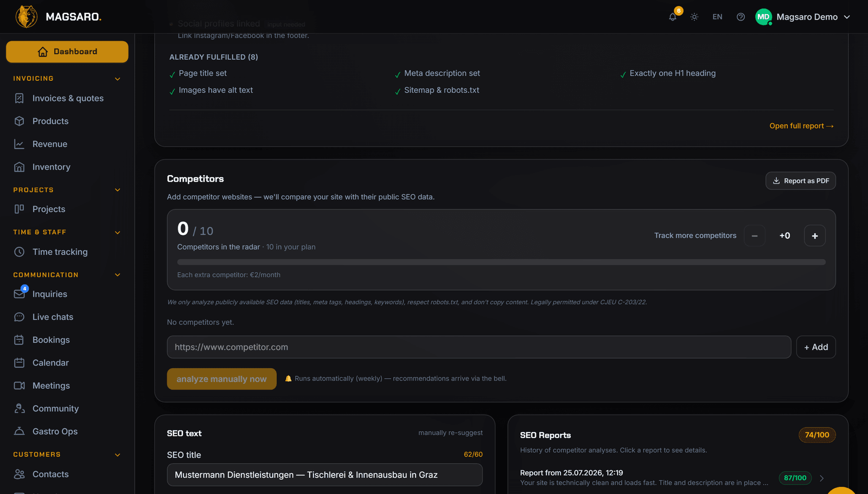This screenshot has width=868, height=494.
Task: Switch language via EN selector
Action: [x=717, y=17]
